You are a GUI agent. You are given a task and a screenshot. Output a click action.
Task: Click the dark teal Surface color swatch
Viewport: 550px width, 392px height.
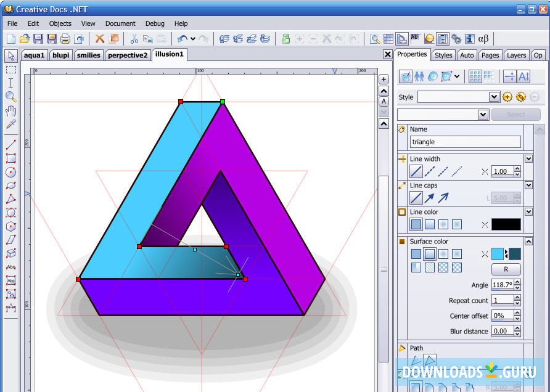click(515, 254)
